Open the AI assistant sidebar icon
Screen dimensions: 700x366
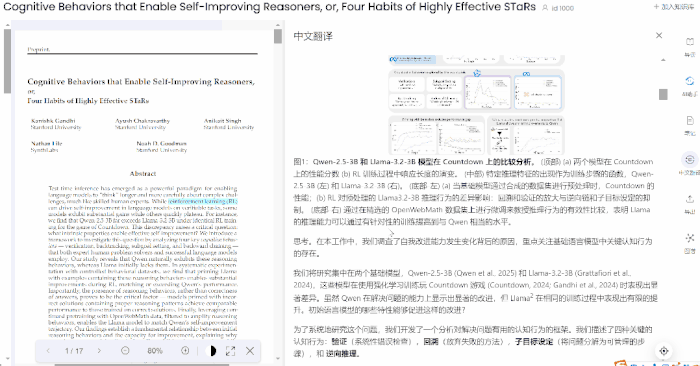tap(690, 81)
